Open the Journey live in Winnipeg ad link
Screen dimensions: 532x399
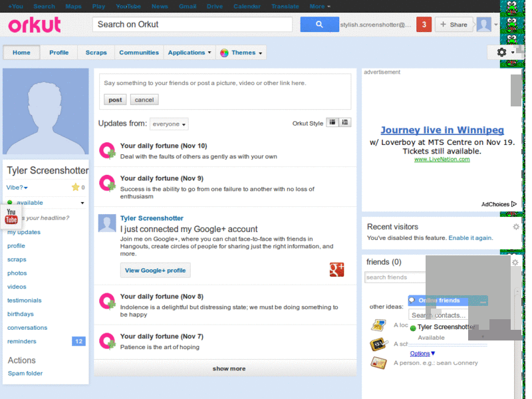(442, 130)
